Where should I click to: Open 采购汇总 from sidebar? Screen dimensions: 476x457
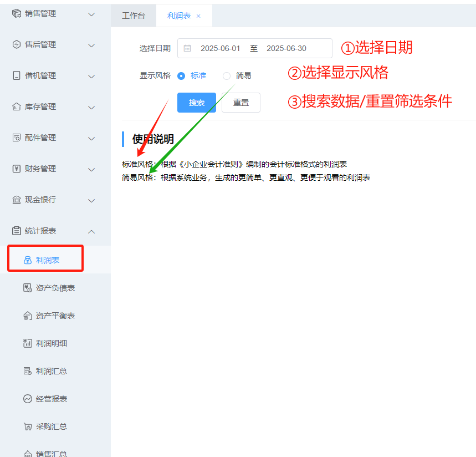tap(55, 426)
